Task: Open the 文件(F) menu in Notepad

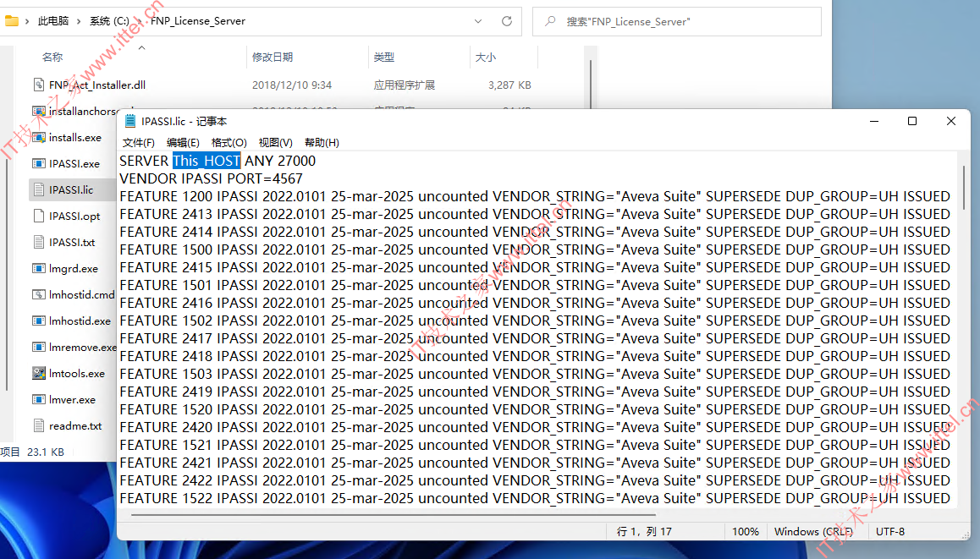Action: (x=138, y=142)
